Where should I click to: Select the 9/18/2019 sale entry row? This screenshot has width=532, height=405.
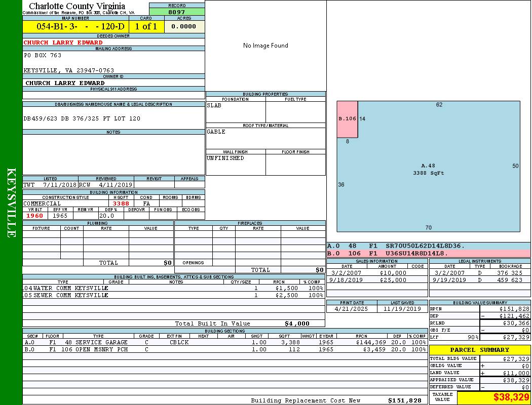[376, 280]
